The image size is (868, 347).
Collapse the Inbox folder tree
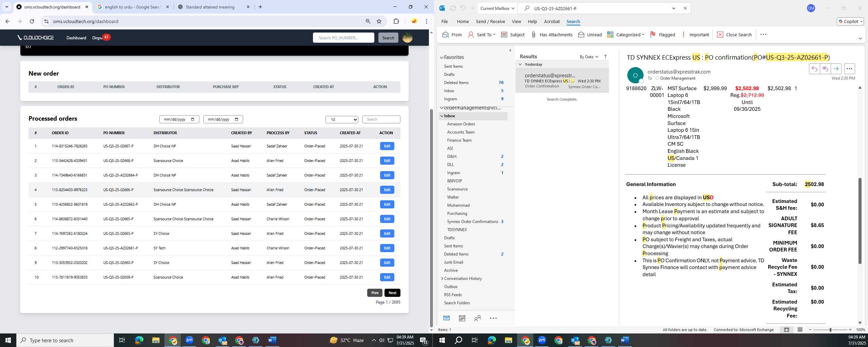click(442, 116)
